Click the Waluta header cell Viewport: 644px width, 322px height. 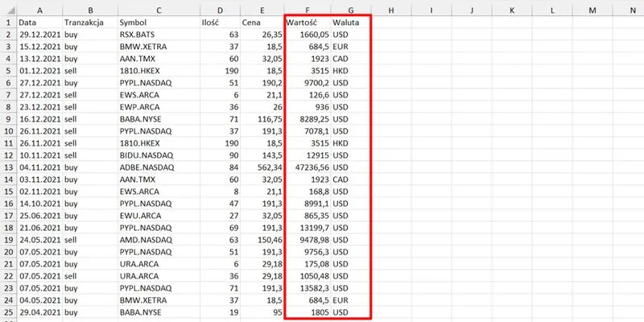tap(351, 23)
